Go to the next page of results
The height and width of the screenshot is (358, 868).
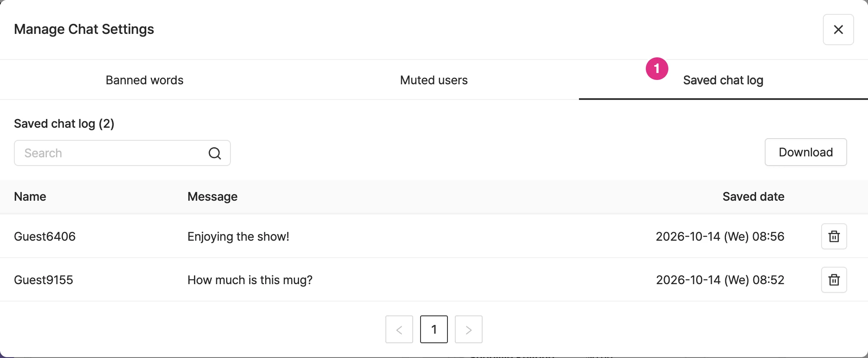pos(469,329)
